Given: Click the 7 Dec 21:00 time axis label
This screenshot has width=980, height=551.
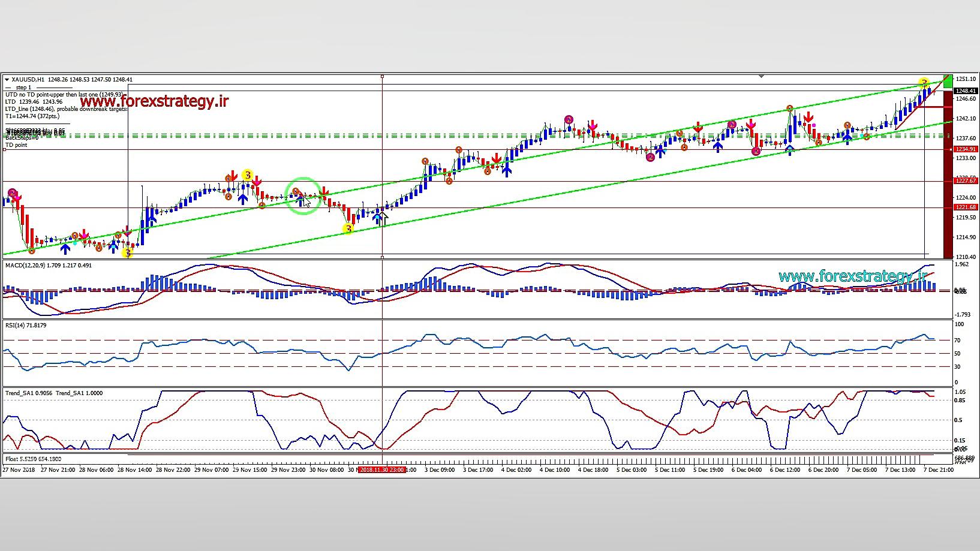Looking at the screenshot, I should (x=939, y=470).
